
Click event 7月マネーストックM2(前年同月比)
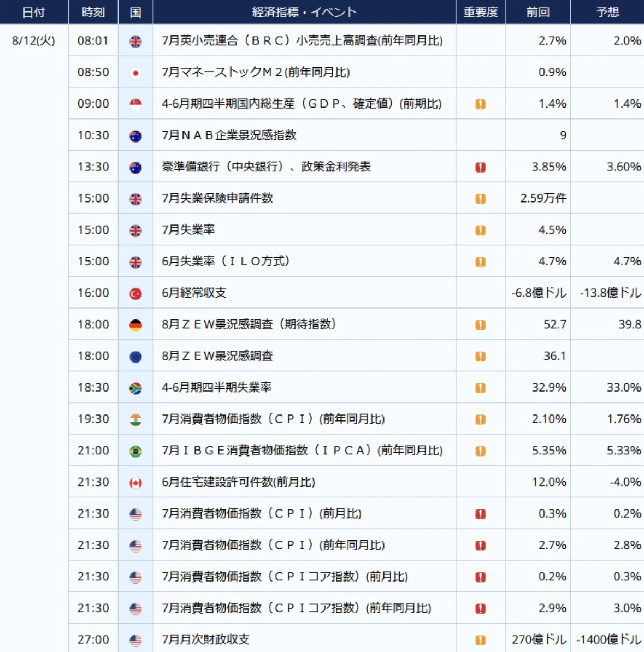pos(256,72)
